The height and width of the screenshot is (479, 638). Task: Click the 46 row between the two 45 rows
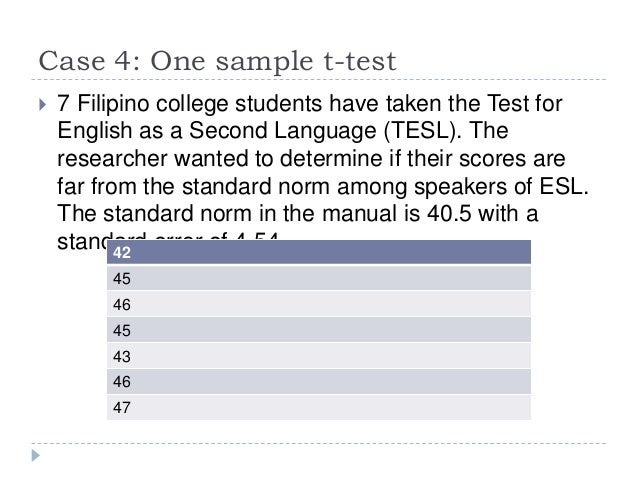[319, 304]
